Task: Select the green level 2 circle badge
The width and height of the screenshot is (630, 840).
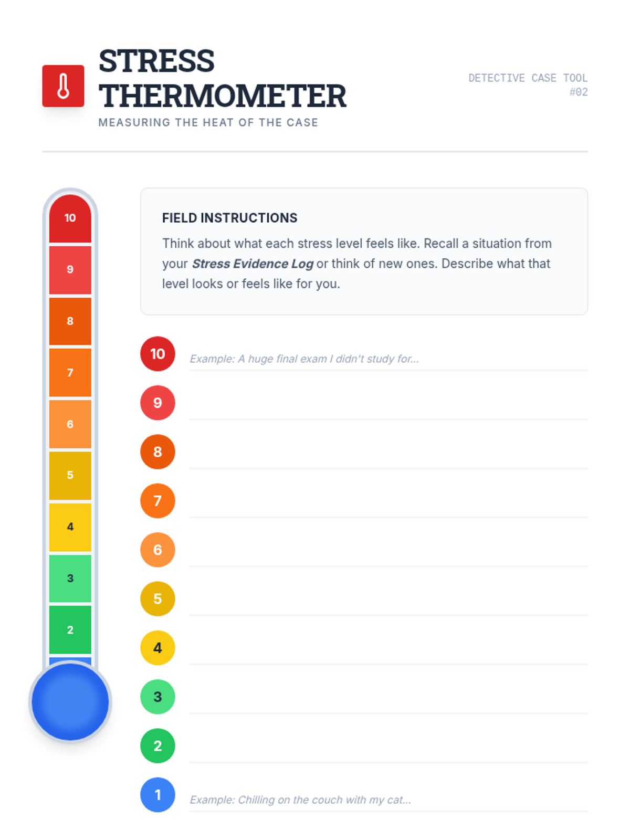Action: tap(157, 745)
